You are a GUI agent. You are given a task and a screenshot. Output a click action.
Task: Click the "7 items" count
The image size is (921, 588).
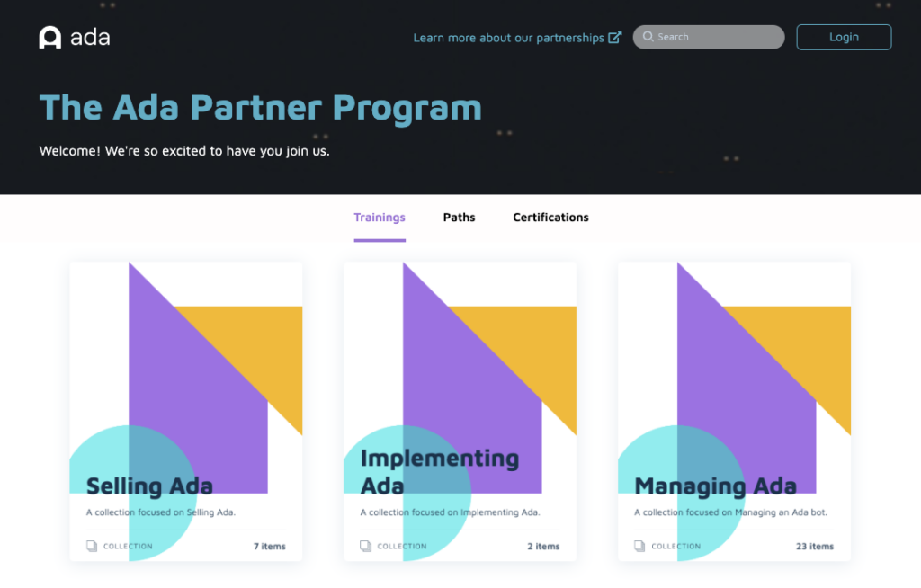coord(270,547)
